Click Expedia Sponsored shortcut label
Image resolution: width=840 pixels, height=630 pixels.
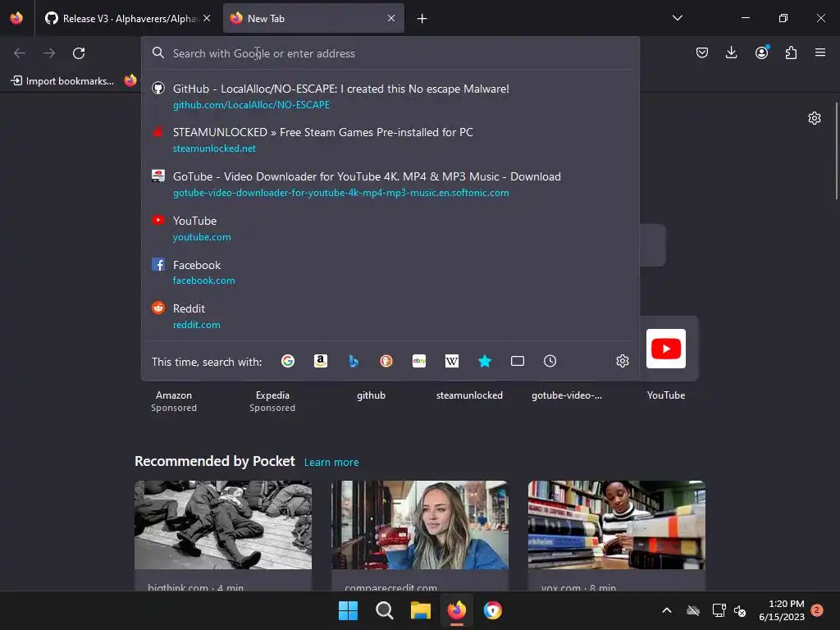click(x=272, y=401)
